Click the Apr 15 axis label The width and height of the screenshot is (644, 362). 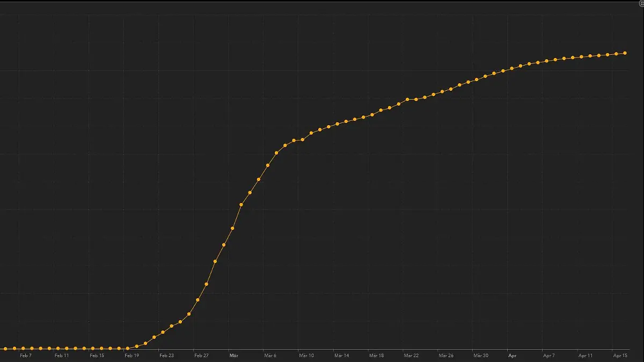pos(620,356)
